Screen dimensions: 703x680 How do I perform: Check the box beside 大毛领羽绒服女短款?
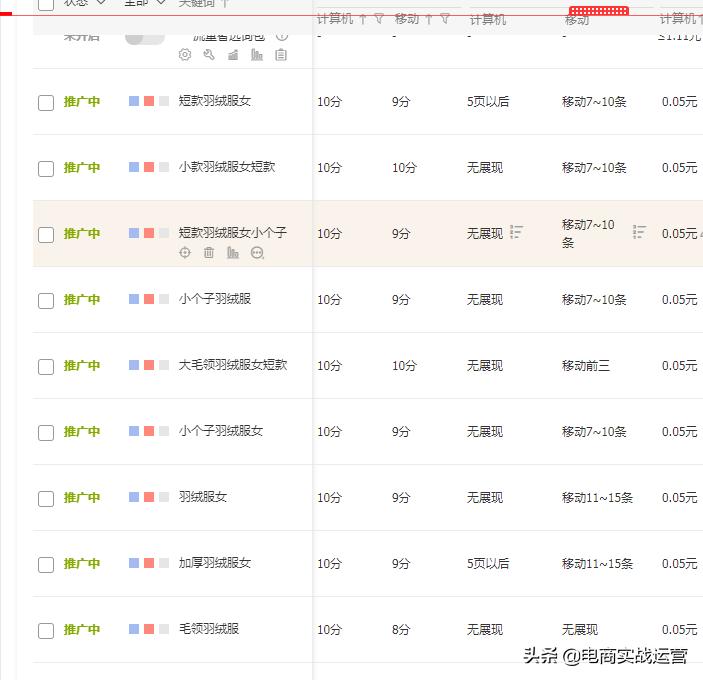46,367
